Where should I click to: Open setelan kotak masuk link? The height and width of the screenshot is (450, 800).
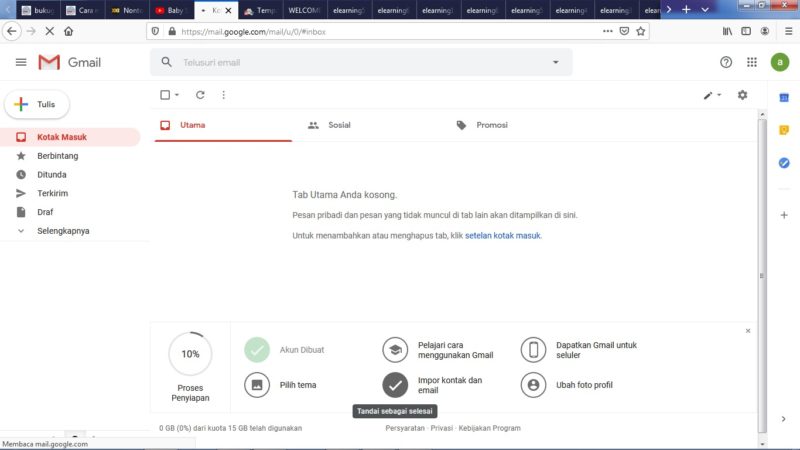point(503,236)
